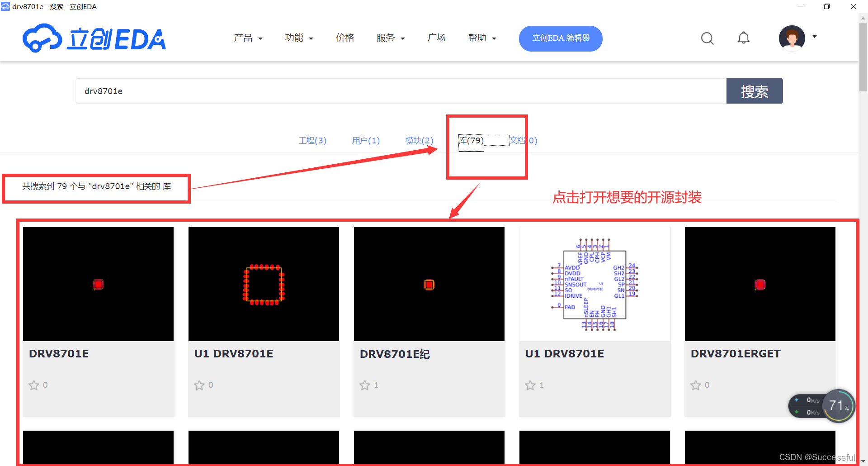Image resolution: width=868 pixels, height=466 pixels.
Task: Switch to the 工程(3) tab
Action: pyautogui.click(x=312, y=141)
